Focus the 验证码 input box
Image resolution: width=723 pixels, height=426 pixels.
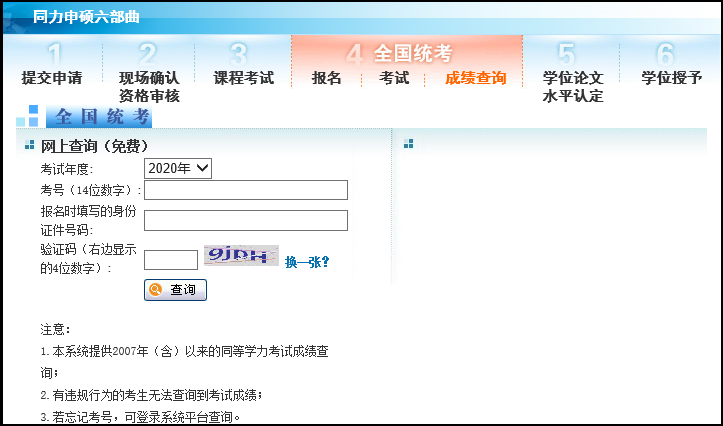171,260
